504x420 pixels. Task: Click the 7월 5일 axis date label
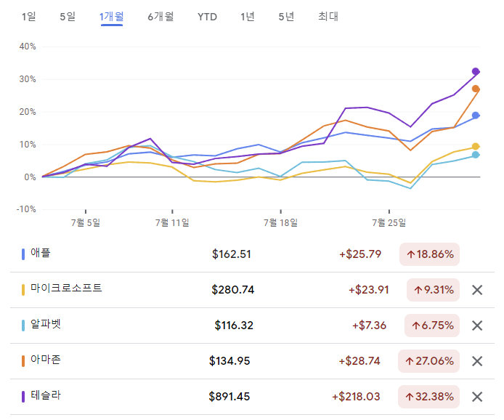click(86, 222)
